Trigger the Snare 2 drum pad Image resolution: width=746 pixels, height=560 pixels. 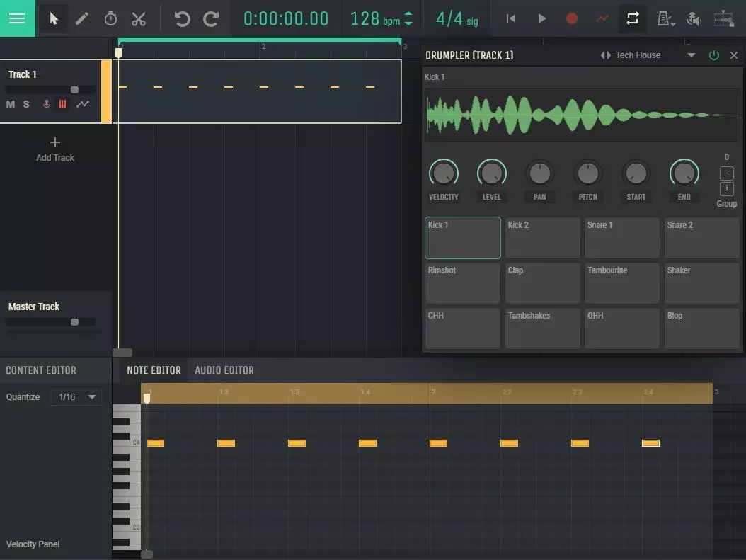pyautogui.click(x=701, y=238)
